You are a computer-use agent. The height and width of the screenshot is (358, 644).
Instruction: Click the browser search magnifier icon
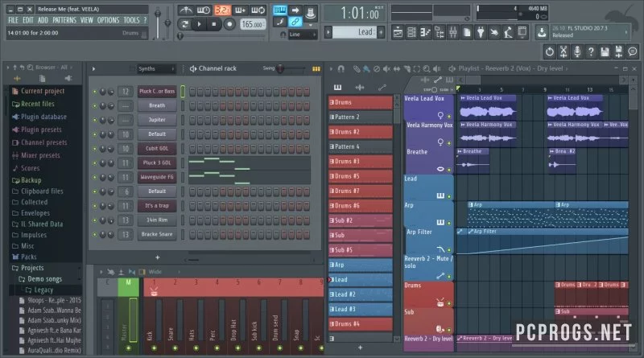coord(30,67)
